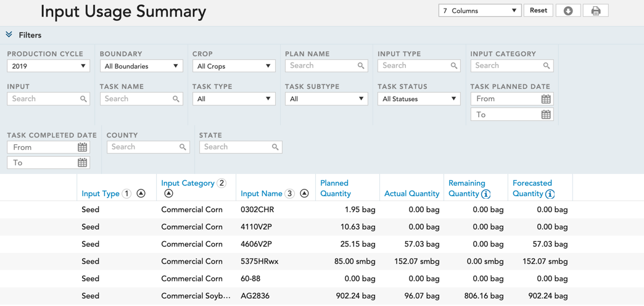Sort by Actual Quantity column header
The image size is (644, 306).
click(x=411, y=194)
